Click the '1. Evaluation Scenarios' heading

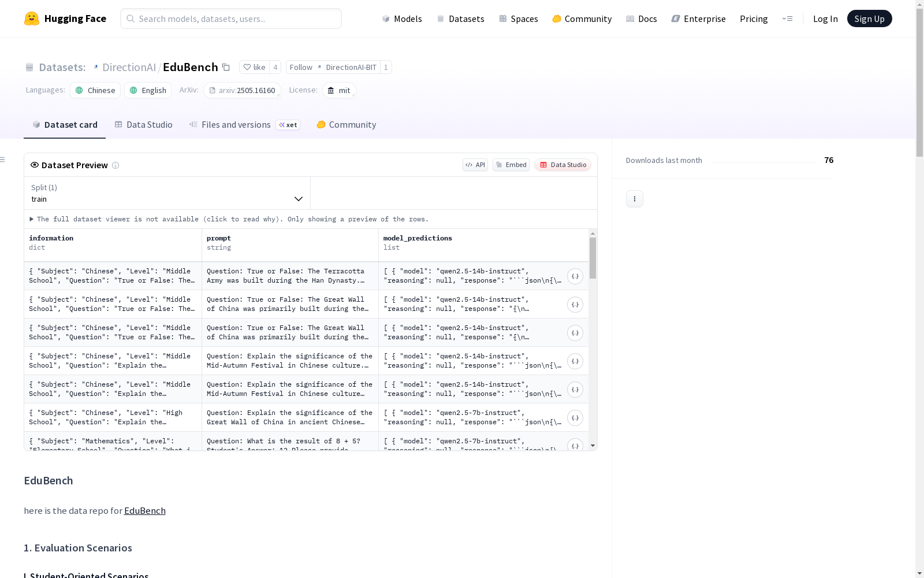click(x=78, y=548)
